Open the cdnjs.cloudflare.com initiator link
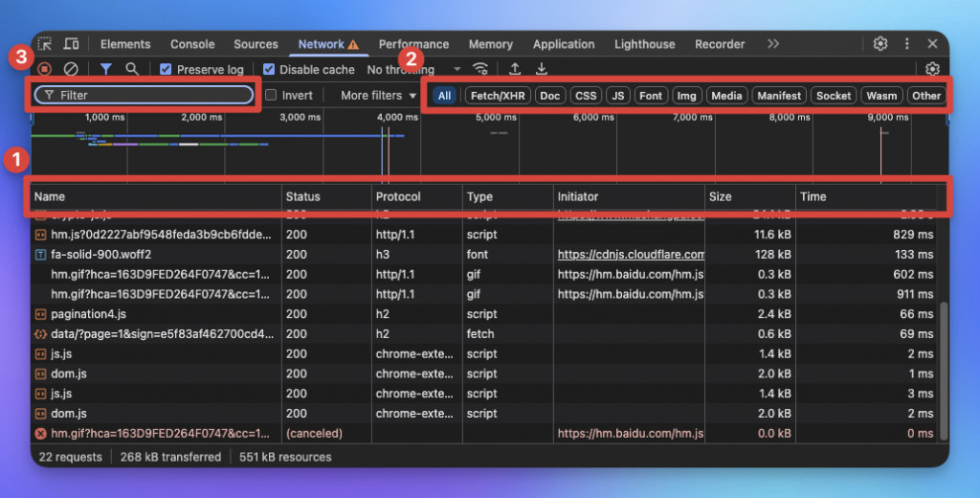The width and height of the screenshot is (980, 498). point(631,254)
